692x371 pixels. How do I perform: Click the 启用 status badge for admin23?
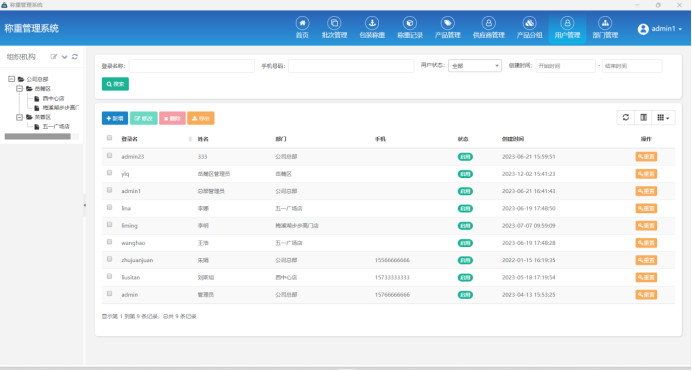[x=465, y=157]
